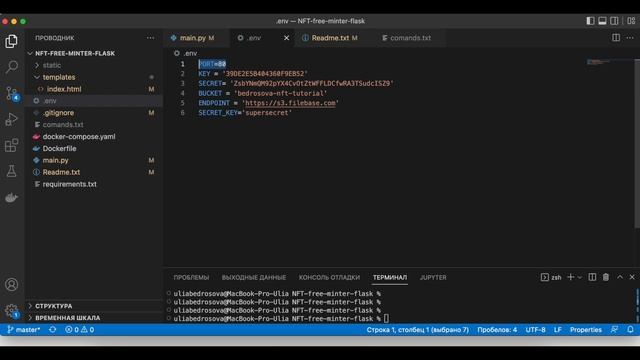Screen dimensions: 640x360
Task: Open editor more actions ellipsis
Action: [630, 38]
